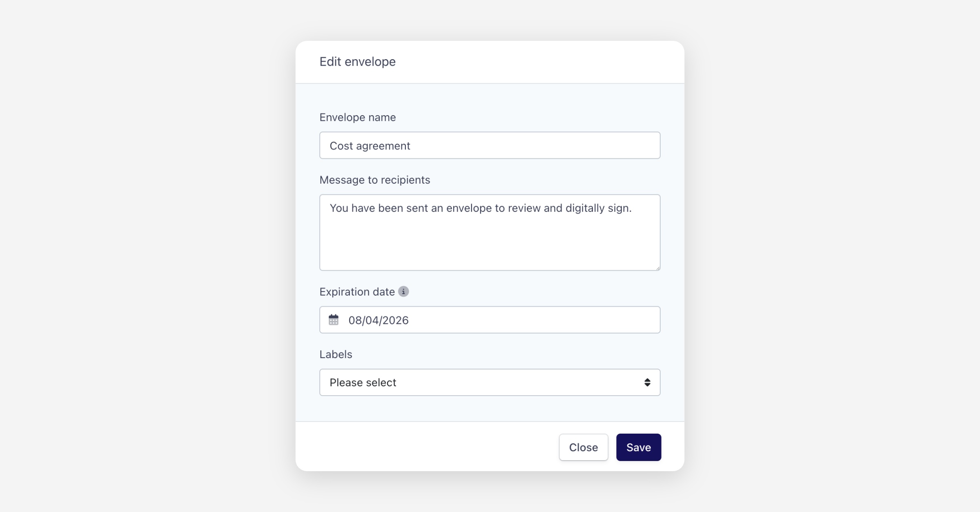This screenshot has height=512, width=980.
Task: Save the envelope changes
Action: pos(638,447)
